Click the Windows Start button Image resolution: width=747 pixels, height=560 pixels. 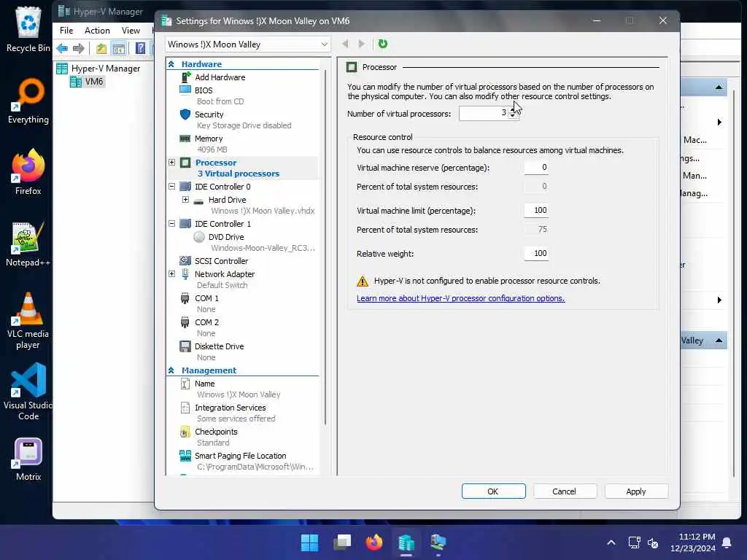(x=309, y=542)
